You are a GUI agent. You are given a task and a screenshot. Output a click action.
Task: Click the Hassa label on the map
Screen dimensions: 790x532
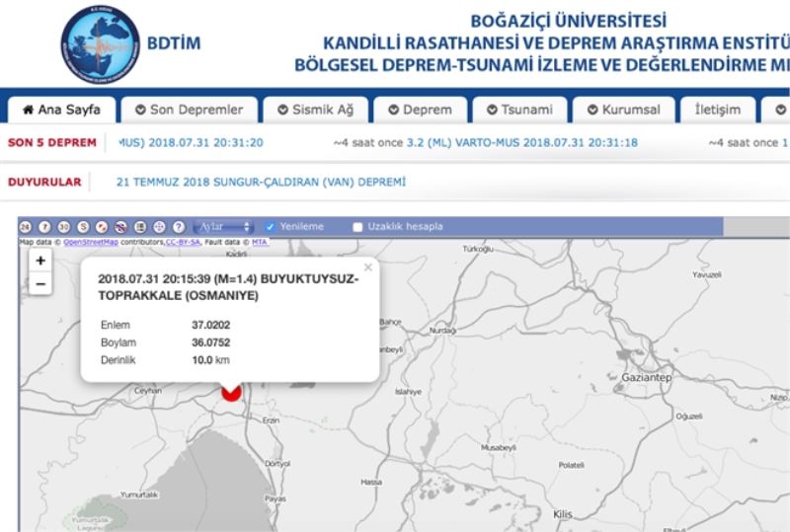[x=371, y=482]
